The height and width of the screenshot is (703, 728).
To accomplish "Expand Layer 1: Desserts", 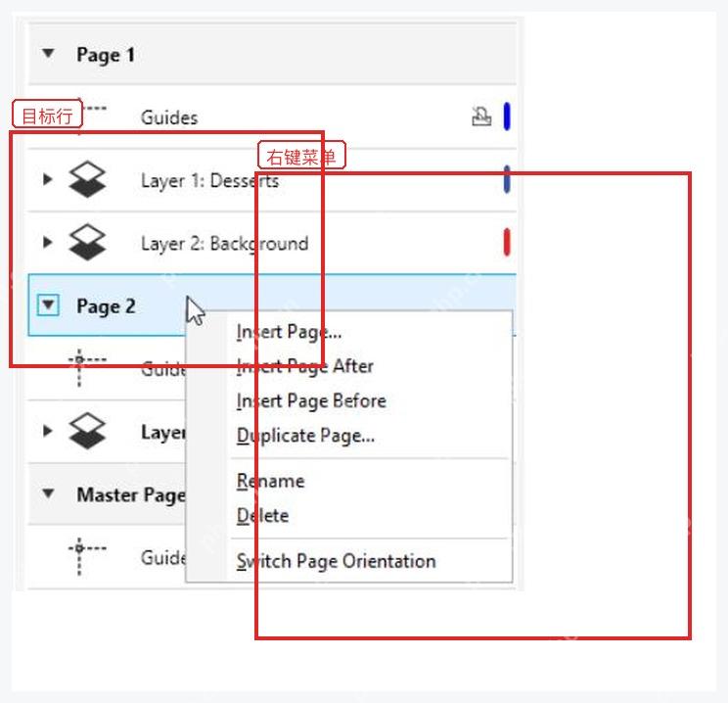I will tap(47, 179).
